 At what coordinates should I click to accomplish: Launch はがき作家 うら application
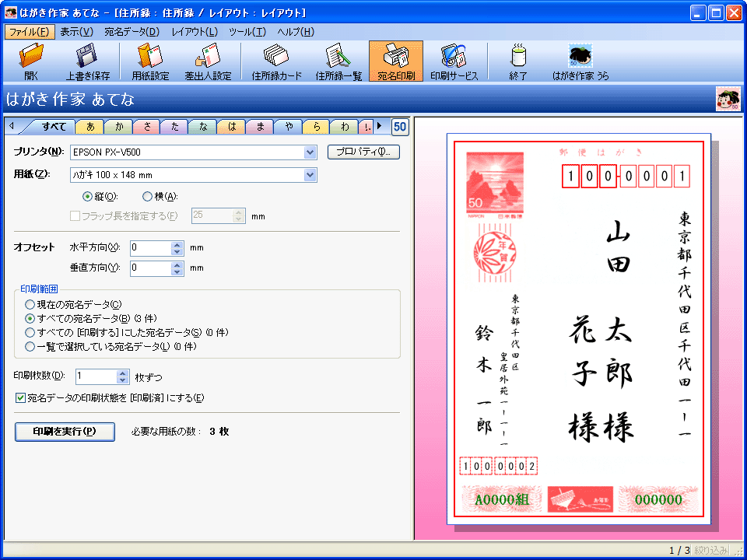[x=580, y=61]
